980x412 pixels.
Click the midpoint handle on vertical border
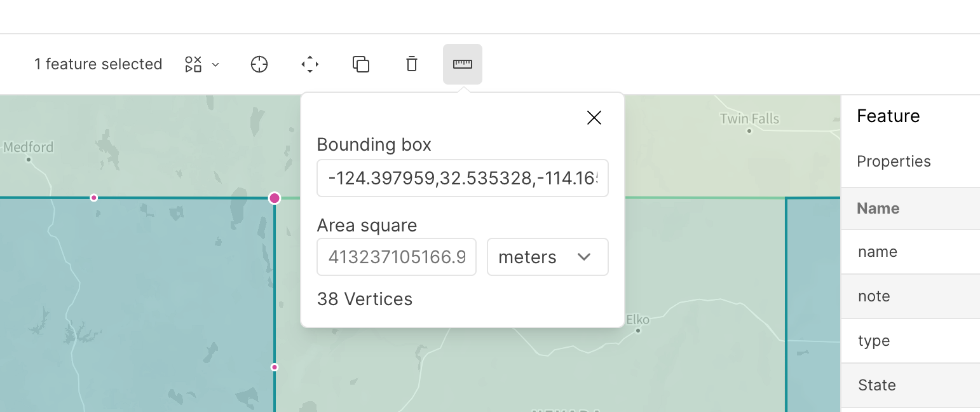tap(275, 367)
